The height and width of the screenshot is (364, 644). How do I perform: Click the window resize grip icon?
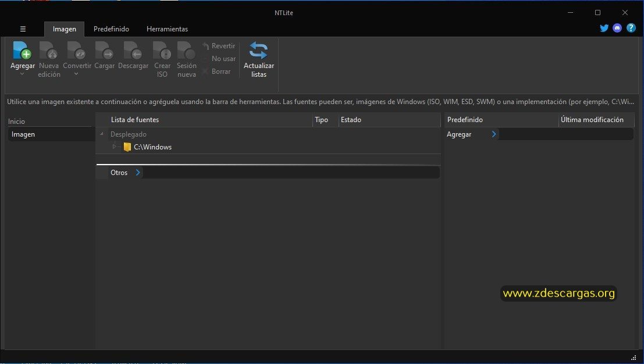click(634, 358)
